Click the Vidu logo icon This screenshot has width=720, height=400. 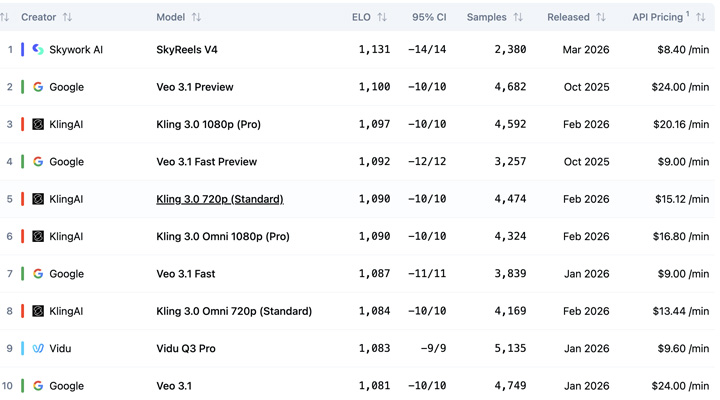pos(38,349)
